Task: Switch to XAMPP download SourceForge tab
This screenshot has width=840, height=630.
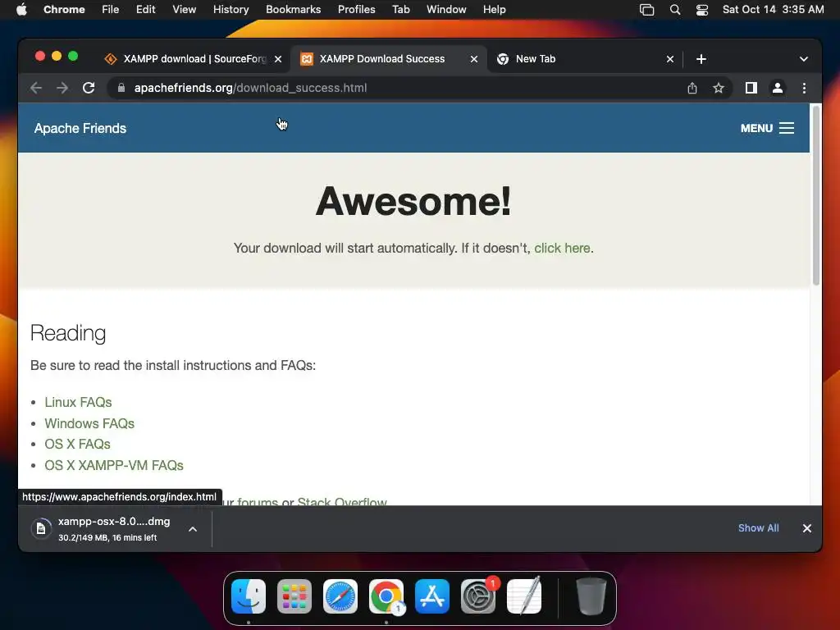Action: pyautogui.click(x=193, y=59)
